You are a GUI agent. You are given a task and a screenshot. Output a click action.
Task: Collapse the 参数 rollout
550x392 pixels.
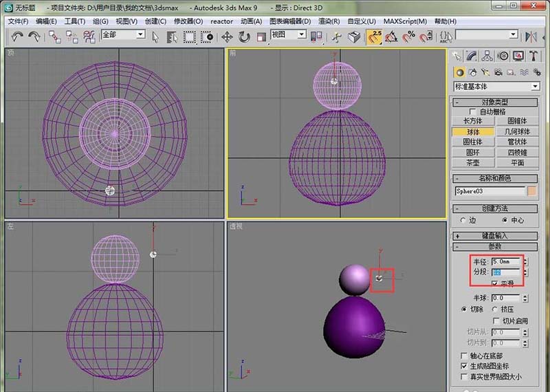[x=495, y=246]
